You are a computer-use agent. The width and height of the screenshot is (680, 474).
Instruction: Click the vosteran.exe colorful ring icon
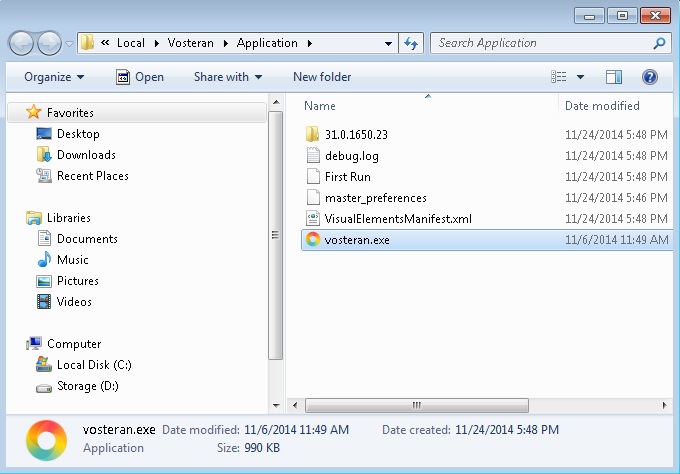click(x=313, y=239)
